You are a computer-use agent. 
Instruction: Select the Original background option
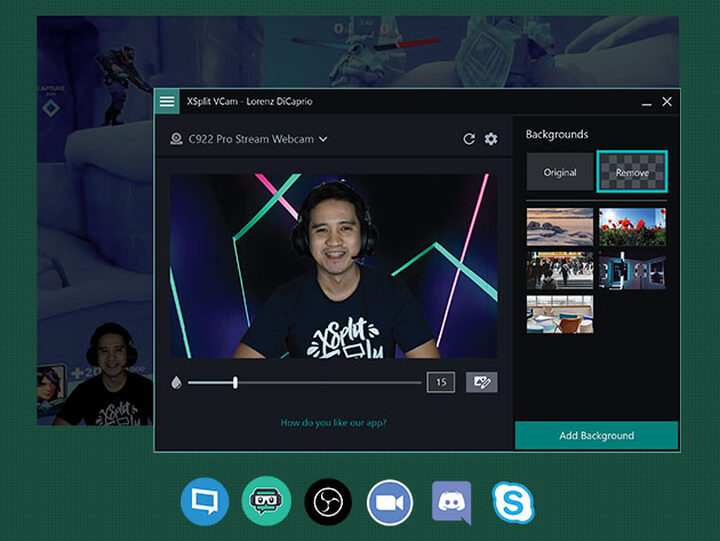click(560, 172)
